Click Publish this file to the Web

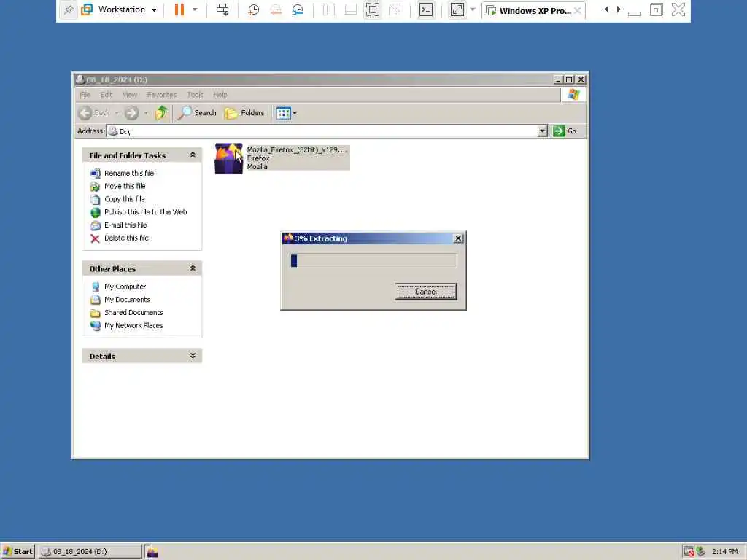pyautogui.click(x=145, y=212)
